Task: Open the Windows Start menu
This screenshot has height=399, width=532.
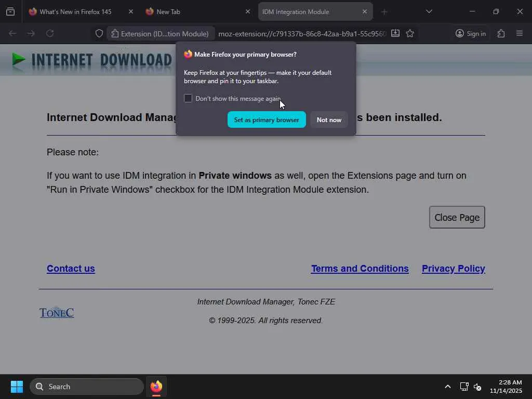Action: 17,387
